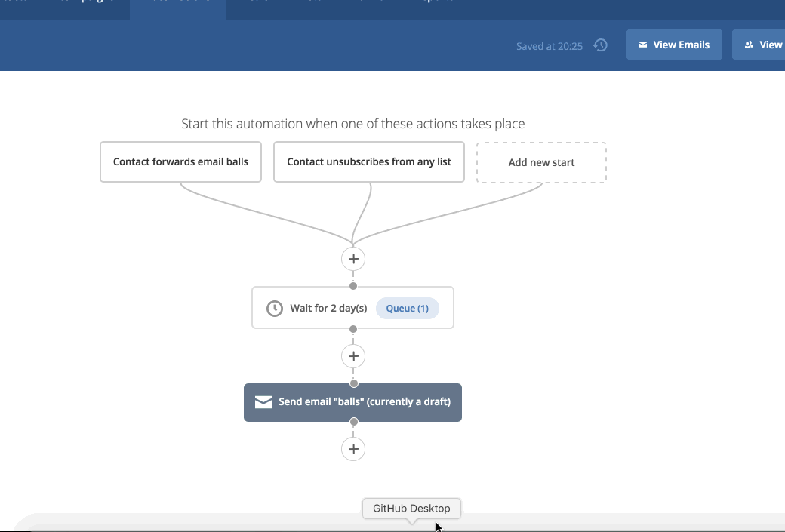Image resolution: width=785 pixels, height=532 pixels.
Task: Open the Queue (1) badge
Action: (x=407, y=308)
